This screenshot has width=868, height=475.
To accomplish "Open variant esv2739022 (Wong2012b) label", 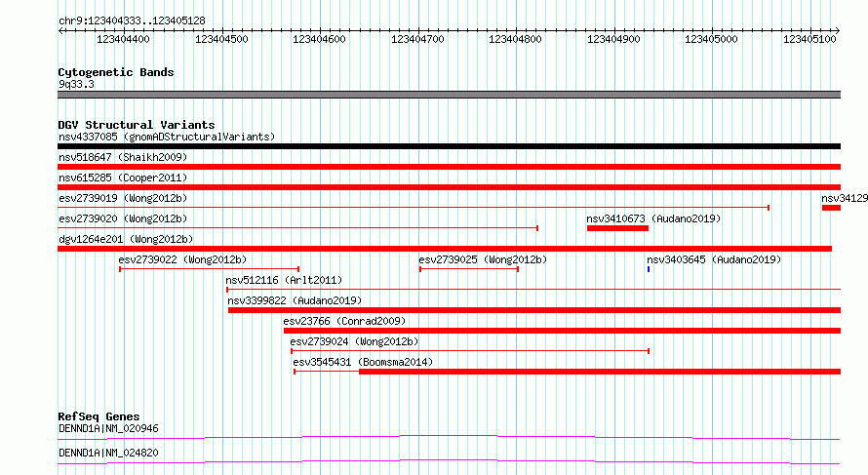I will [x=182, y=259].
